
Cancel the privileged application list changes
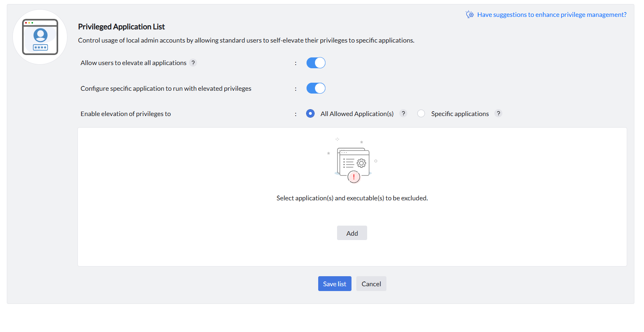tap(371, 284)
